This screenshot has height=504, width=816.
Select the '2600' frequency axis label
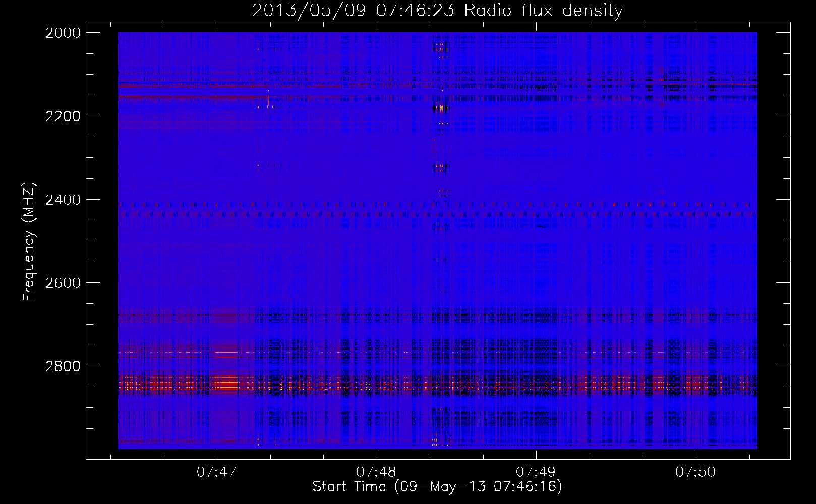click(x=63, y=283)
